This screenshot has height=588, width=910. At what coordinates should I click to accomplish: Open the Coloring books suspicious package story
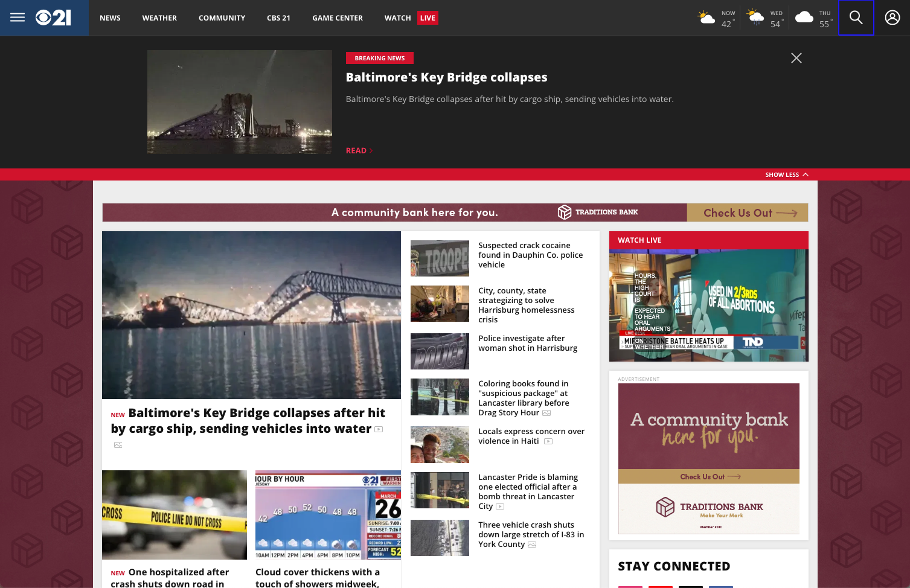coord(524,398)
